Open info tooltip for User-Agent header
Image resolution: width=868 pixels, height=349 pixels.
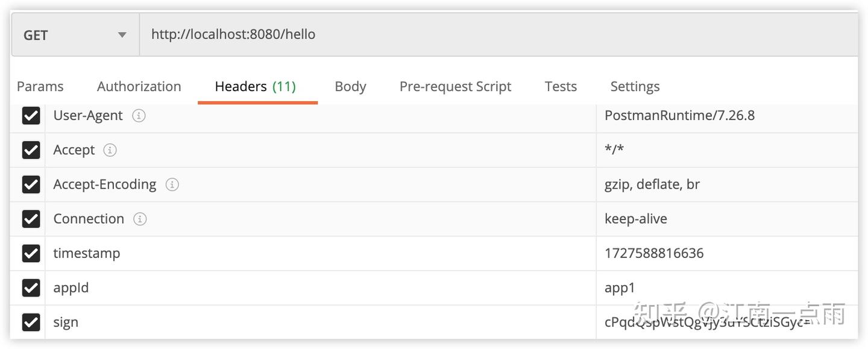[x=139, y=115]
